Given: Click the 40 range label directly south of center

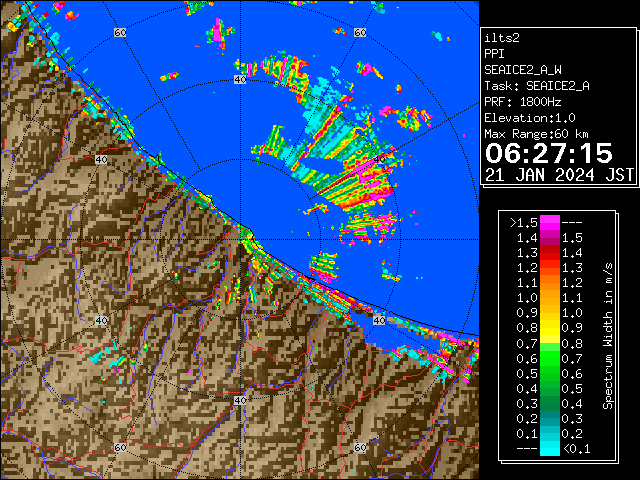Looking at the screenshot, I should pos(240,400).
